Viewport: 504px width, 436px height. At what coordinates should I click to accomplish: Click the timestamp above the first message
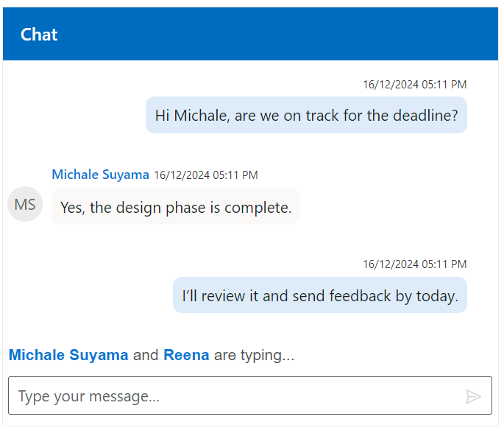[x=414, y=85]
